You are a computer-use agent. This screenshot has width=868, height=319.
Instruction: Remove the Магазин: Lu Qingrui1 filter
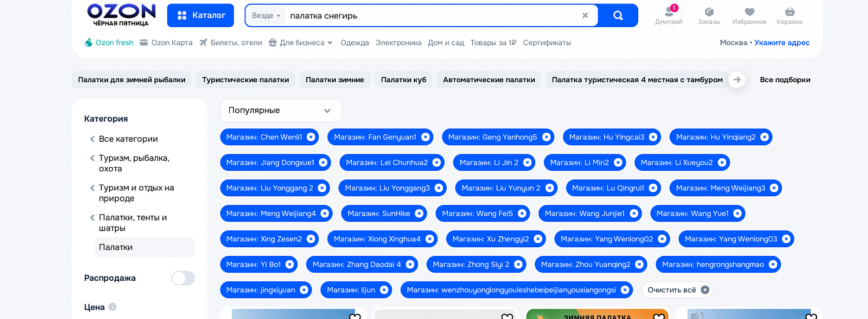point(653,188)
